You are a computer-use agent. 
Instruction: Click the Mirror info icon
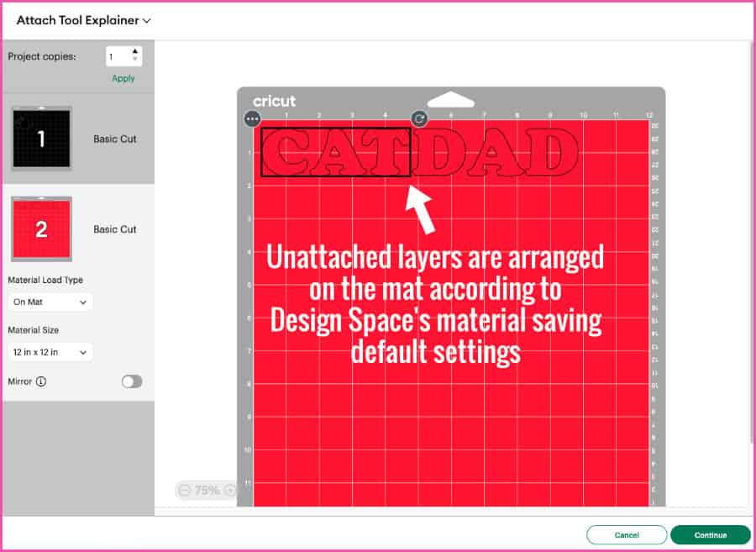pos(41,381)
